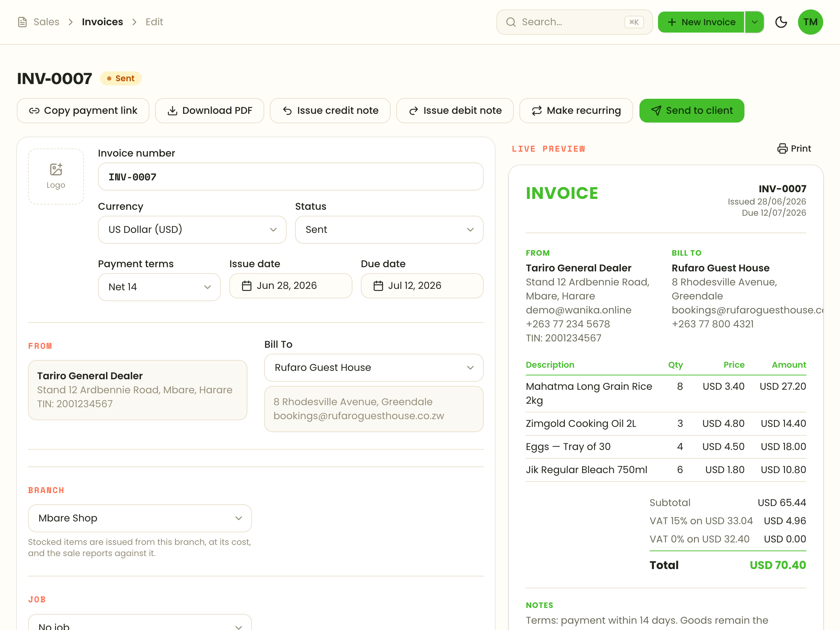Pick the Issue date Jun 28, 2026
This screenshot has height=630, width=840.
coord(290,286)
